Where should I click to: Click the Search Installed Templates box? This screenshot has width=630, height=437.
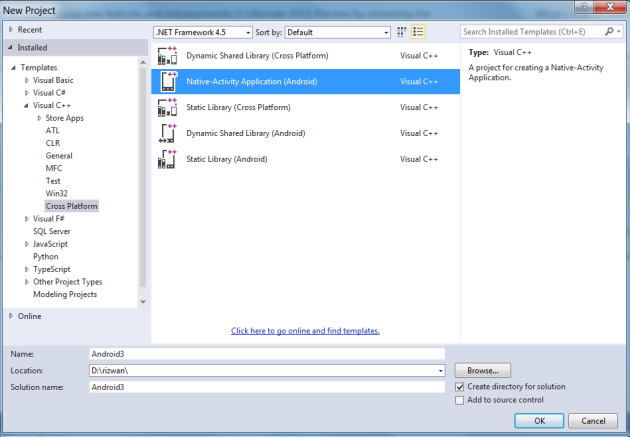click(532, 31)
